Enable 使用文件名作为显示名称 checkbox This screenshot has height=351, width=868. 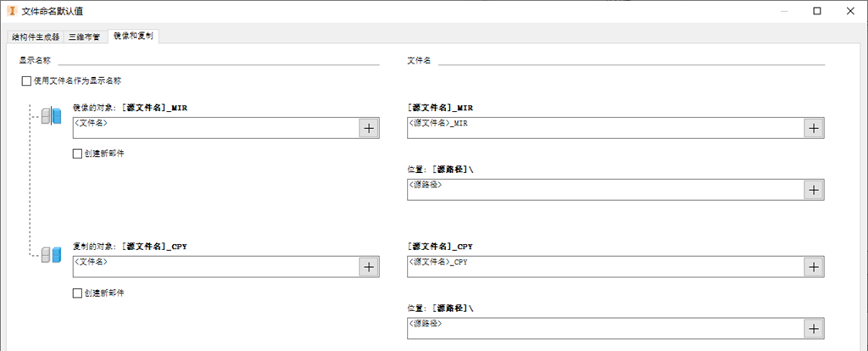click(x=27, y=81)
